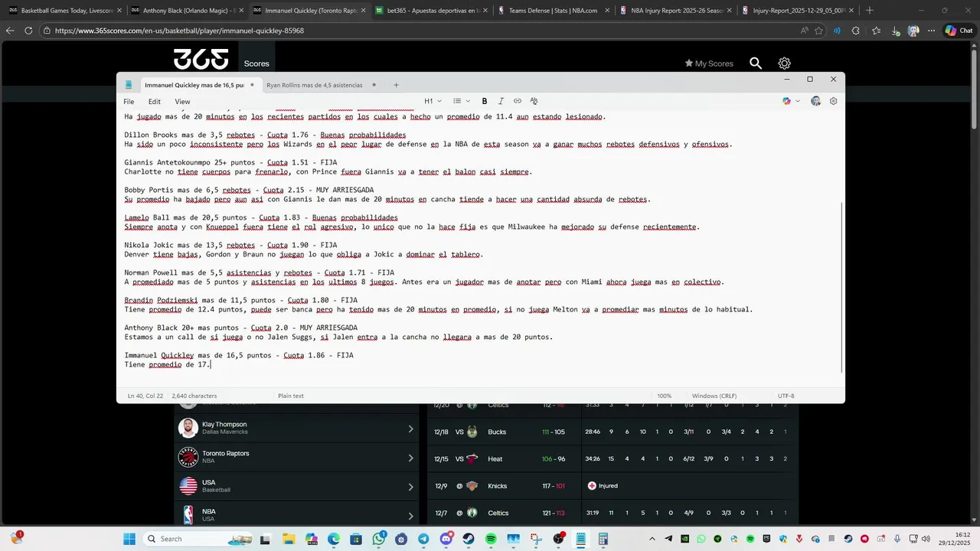
Task: Open Spotify from the taskbar
Action: [491, 539]
